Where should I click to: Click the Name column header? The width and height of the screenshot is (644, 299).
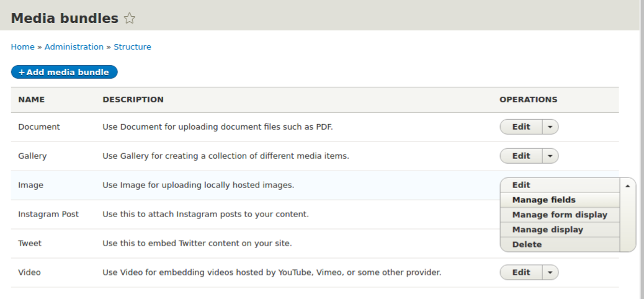pyautogui.click(x=32, y=100)
